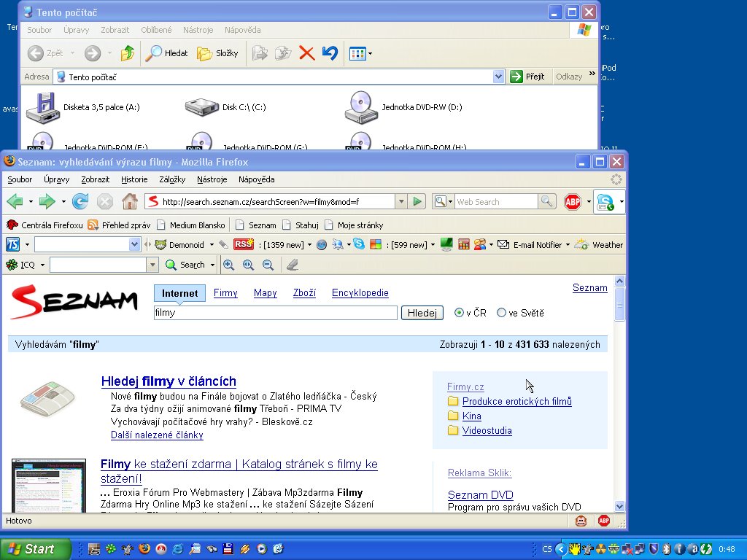The image size is (747, 560).
Task: Click the blue undo arrow in Tento počítač
Action: click(330, 52)
